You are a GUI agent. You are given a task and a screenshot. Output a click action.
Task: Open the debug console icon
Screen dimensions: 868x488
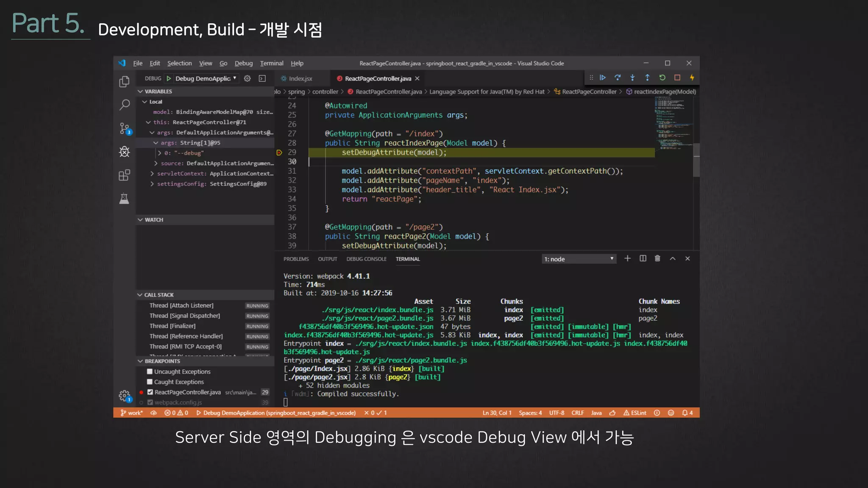tap(262, 78)
